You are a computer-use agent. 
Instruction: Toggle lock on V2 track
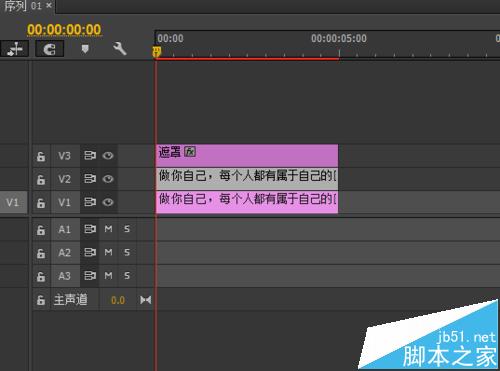[41, 179]
